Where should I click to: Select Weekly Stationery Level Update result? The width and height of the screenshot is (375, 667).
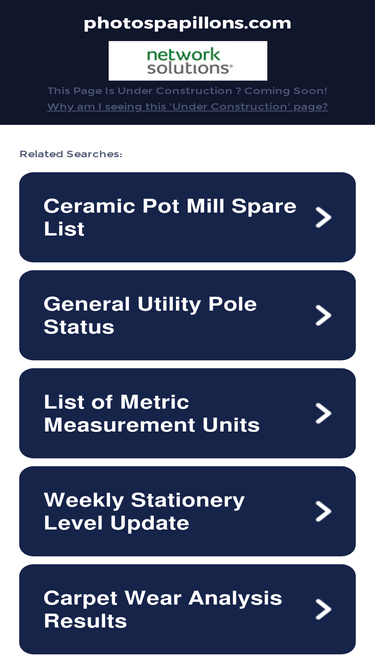(188, 511)
